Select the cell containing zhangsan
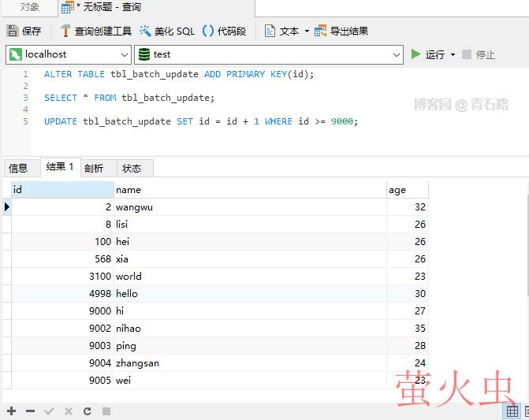Screen dimensions: 529x420 (x=138, y=363)
